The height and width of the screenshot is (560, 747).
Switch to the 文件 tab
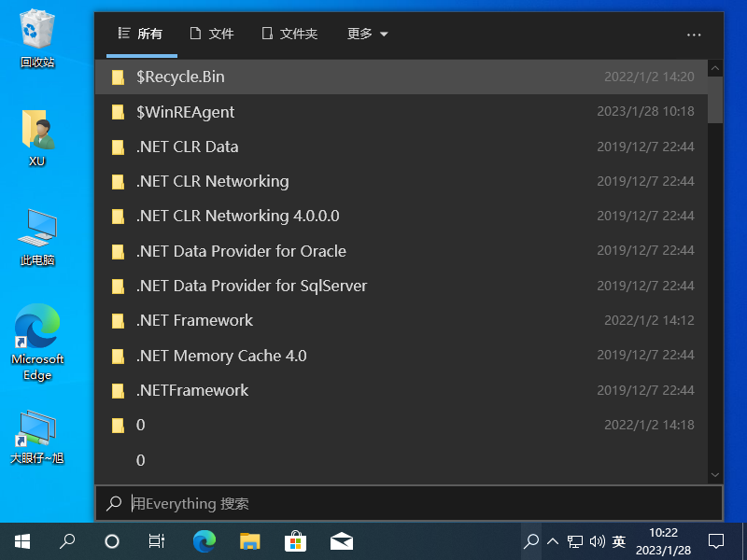tap(212, 34)
